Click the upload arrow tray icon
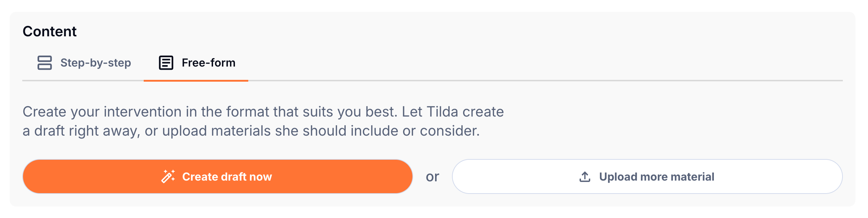Screen dimensions: 868x218 [x=585, y=177]
